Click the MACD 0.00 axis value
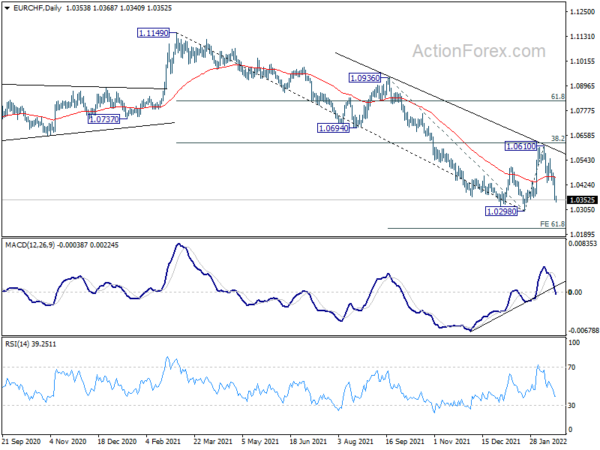This screenshot has height=450, width=600. [575, 292]
